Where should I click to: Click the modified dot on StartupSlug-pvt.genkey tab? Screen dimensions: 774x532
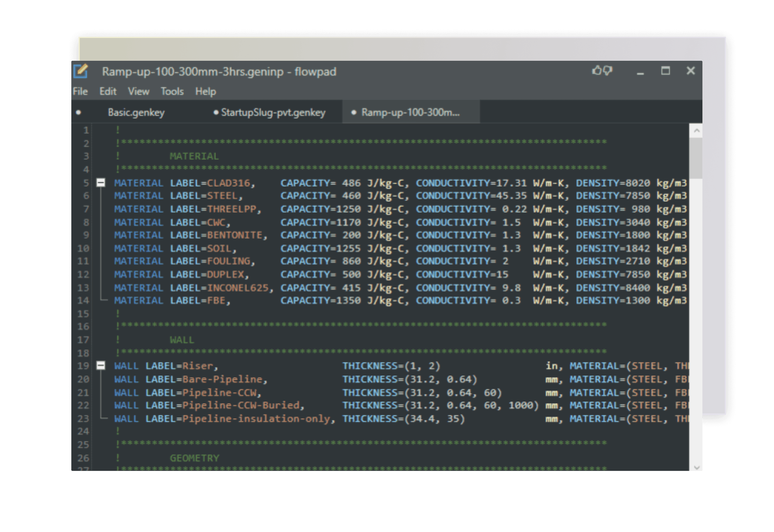pos(216,113)
